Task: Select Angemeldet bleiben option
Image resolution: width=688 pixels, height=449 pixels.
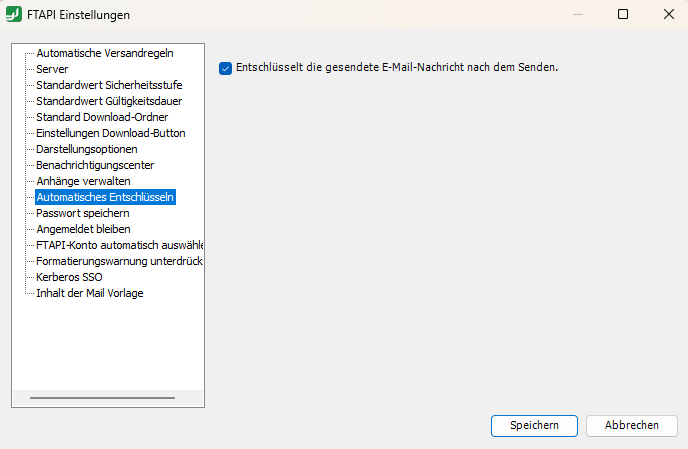Action: (83, 229)
